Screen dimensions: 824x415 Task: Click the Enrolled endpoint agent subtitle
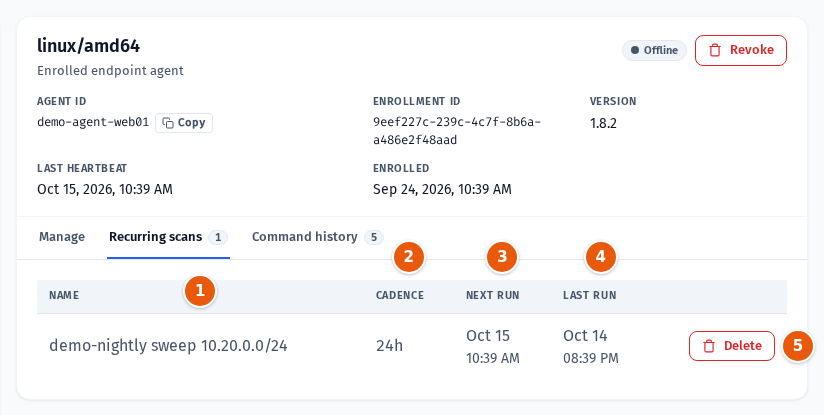click(110, 71)
